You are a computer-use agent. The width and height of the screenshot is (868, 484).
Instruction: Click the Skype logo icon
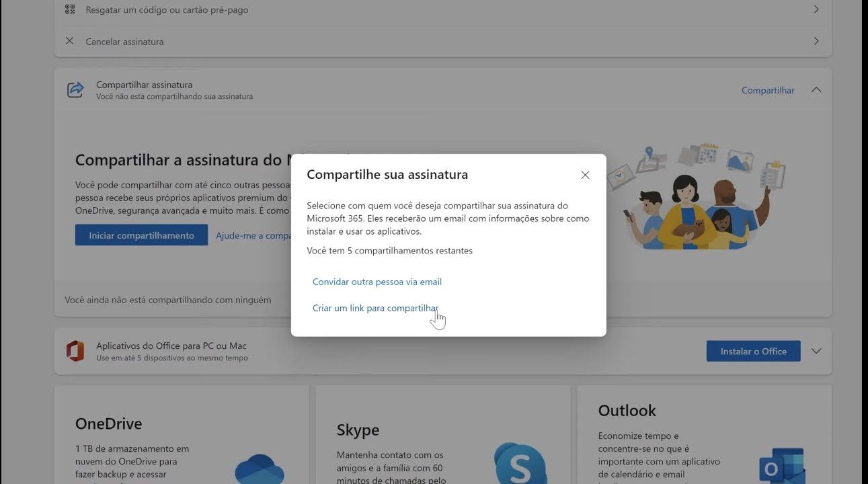[x=520, y=462]
